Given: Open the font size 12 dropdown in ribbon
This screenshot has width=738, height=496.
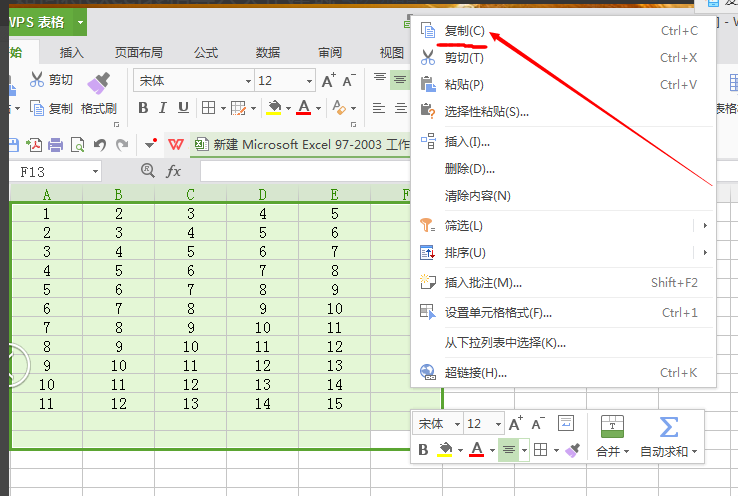Looking at the screenshot, I should tap(309, 81).
